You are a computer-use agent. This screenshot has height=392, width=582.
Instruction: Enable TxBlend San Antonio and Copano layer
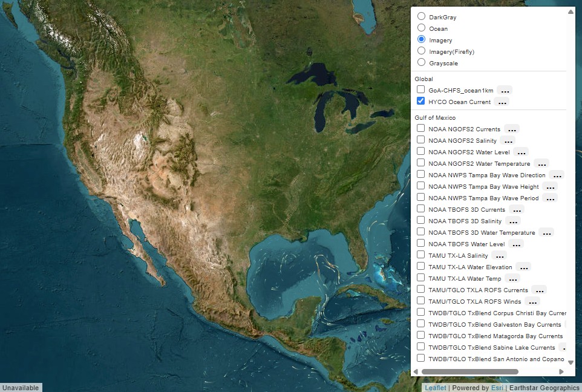tap(420, 358)
